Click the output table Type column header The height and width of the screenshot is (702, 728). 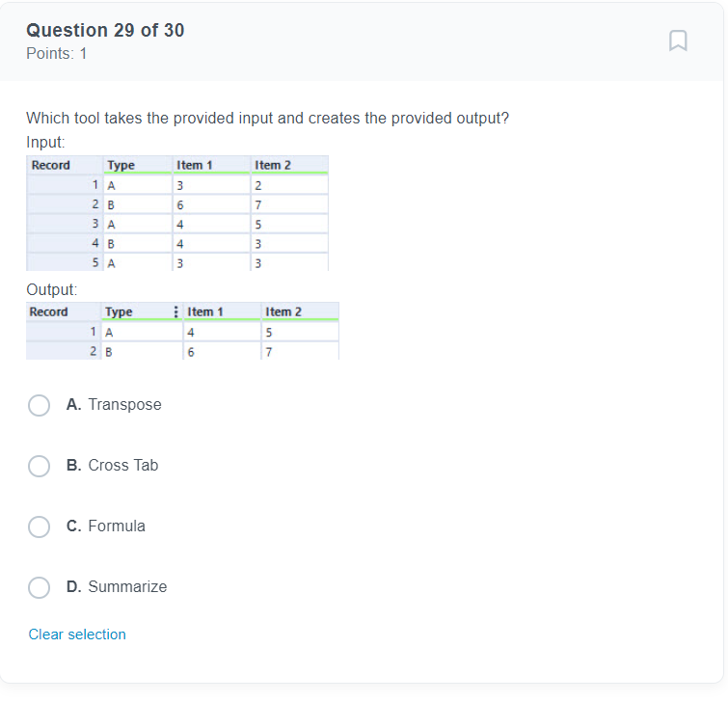pos(137,311)
